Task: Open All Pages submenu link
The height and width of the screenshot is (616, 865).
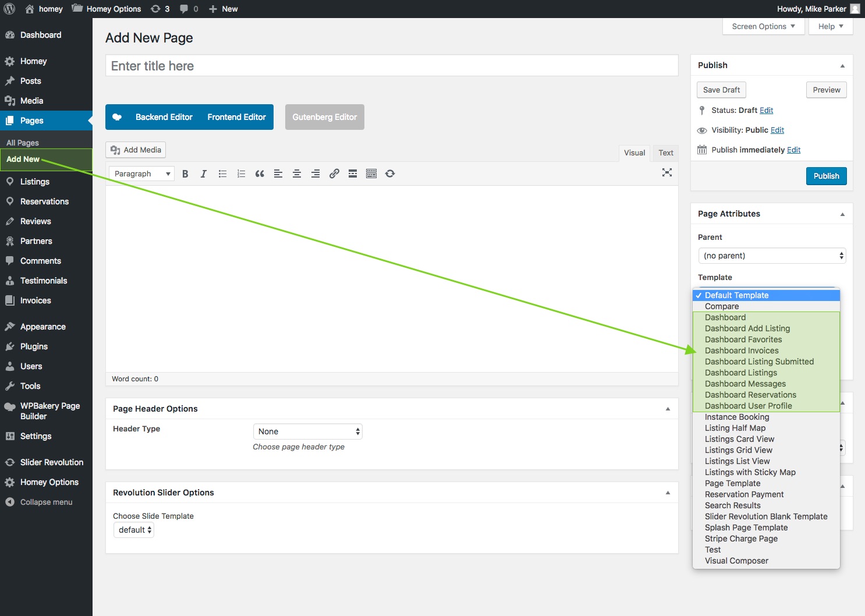Action: pos(23,143)
